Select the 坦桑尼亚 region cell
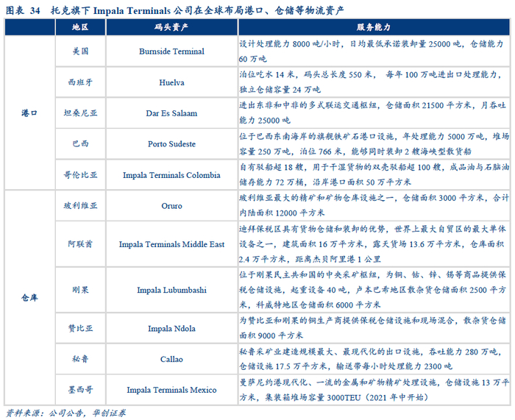 point(80,113)
